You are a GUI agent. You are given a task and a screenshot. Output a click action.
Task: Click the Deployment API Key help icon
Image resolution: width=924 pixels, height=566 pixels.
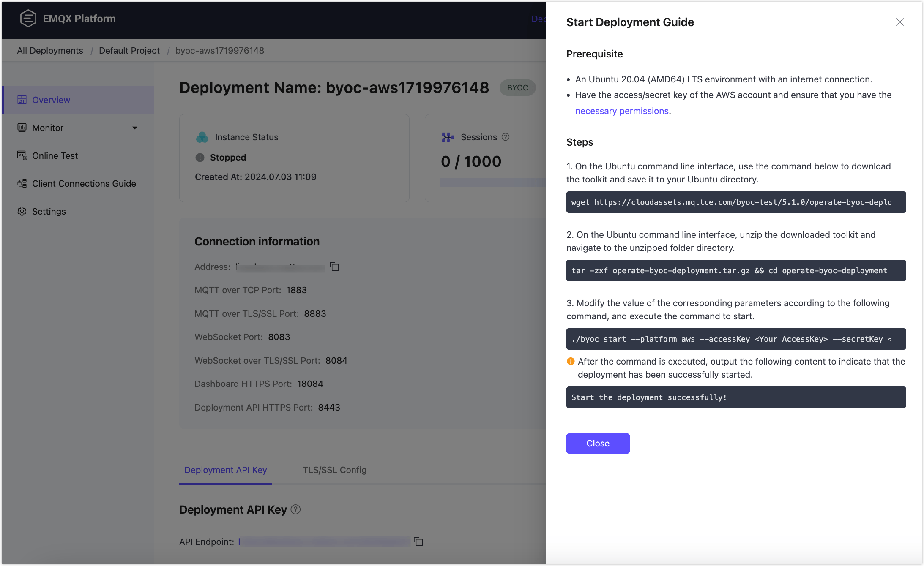point(296,509)
